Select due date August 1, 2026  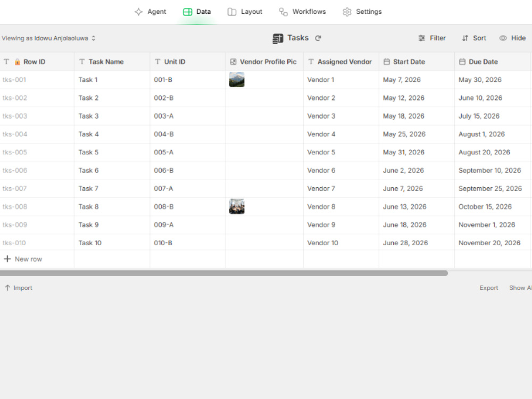493,134
